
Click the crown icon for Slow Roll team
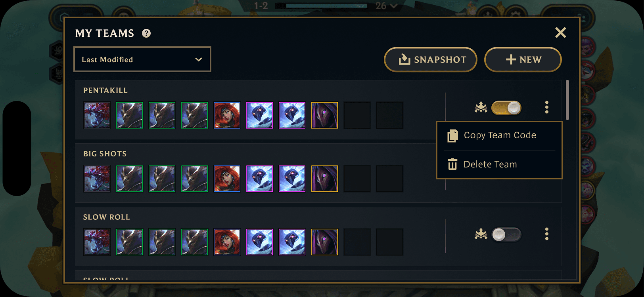481,234
